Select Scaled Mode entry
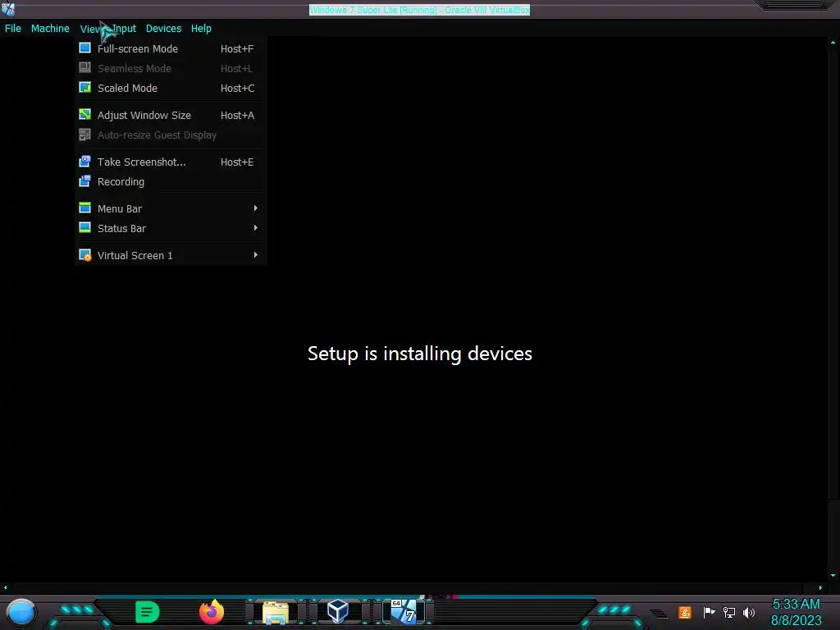The height and width of the screenshot is (630, 840). click(x=171, y=88)
